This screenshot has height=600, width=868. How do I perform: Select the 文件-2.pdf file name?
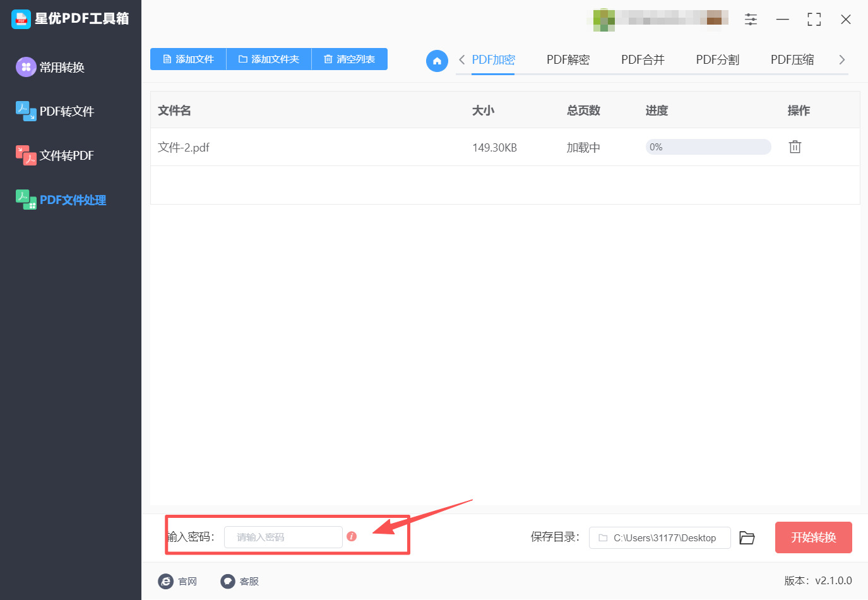(x=184, y=148)
